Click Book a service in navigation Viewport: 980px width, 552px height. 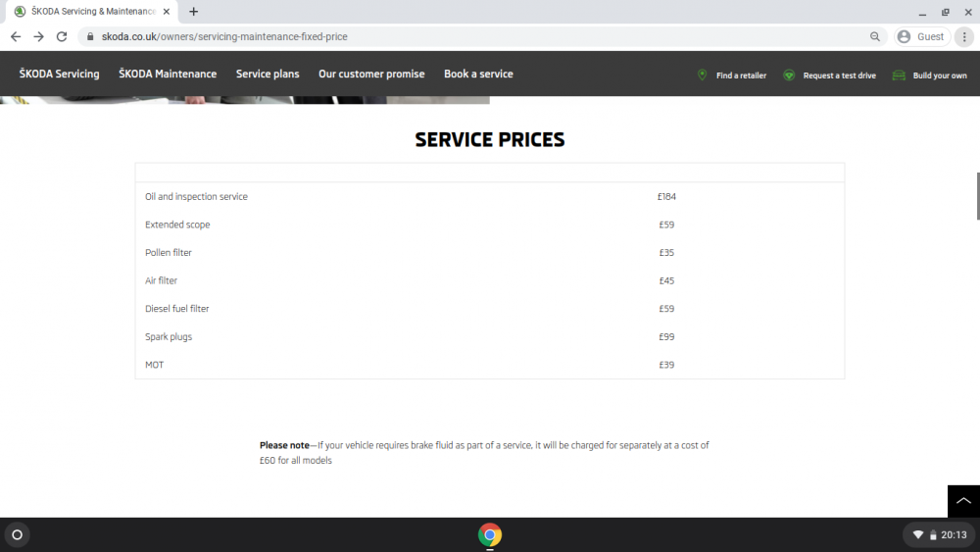point(478,74)
